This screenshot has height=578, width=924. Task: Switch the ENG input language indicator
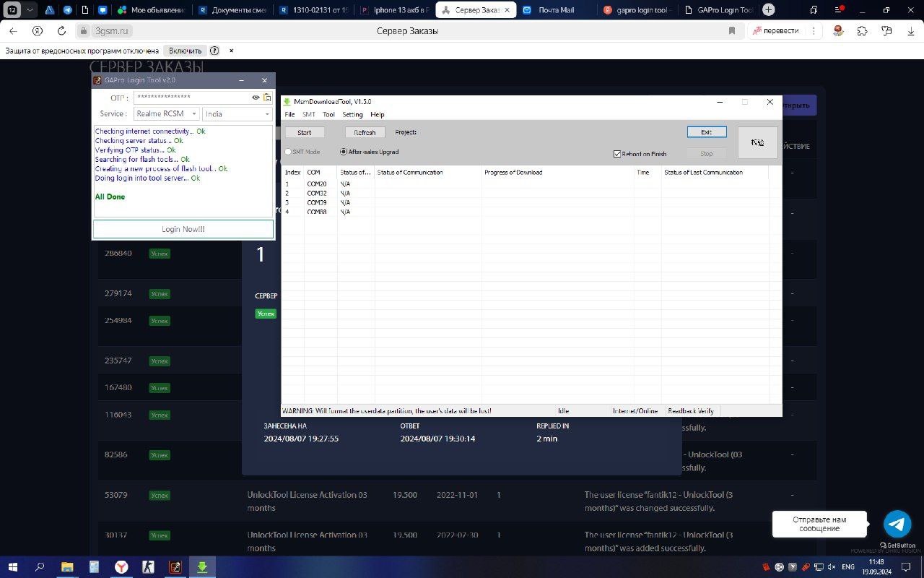848,567
